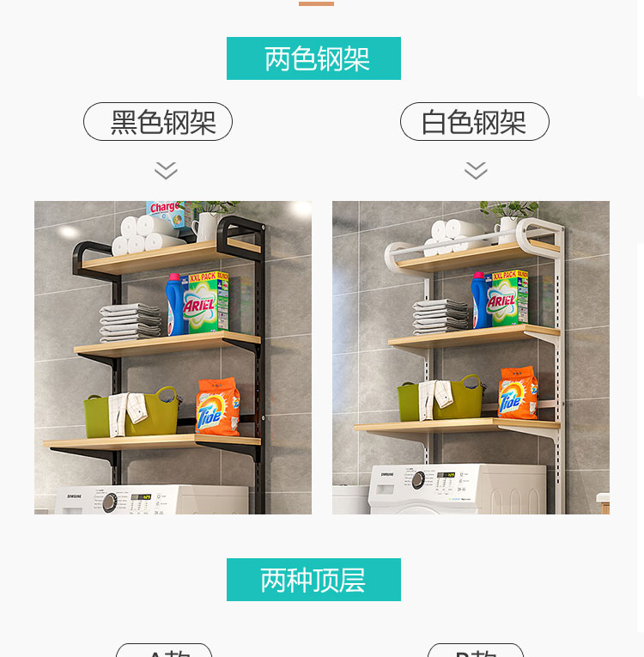
Task: Click the Samsung washer under white rack
Action: pyautogui.click(x=458, y=489)
